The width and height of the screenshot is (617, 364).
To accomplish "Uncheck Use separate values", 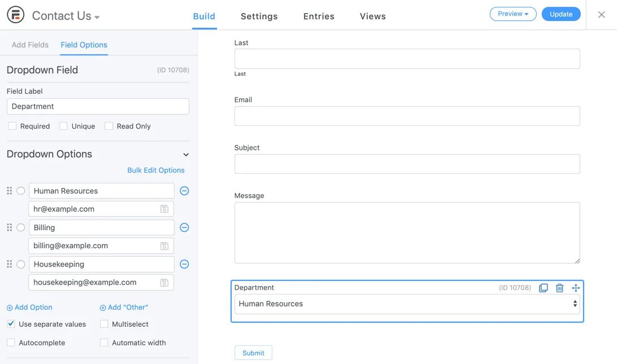I will tap(11, 324).
